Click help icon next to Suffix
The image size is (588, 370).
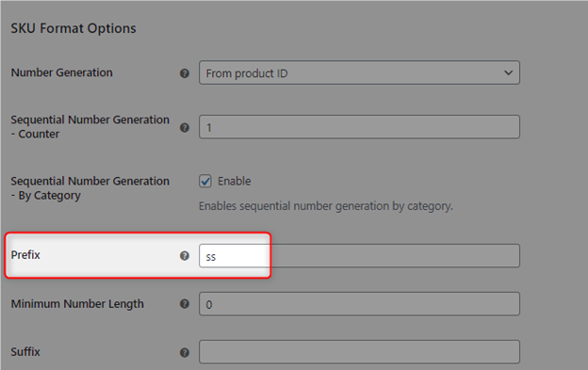184,352
